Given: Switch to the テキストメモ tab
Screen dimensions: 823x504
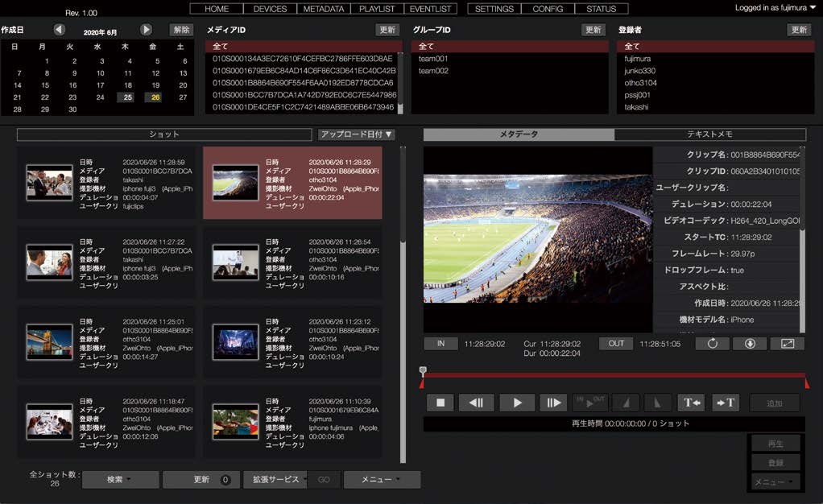Looking at the screenshot, I should point(709,134).
